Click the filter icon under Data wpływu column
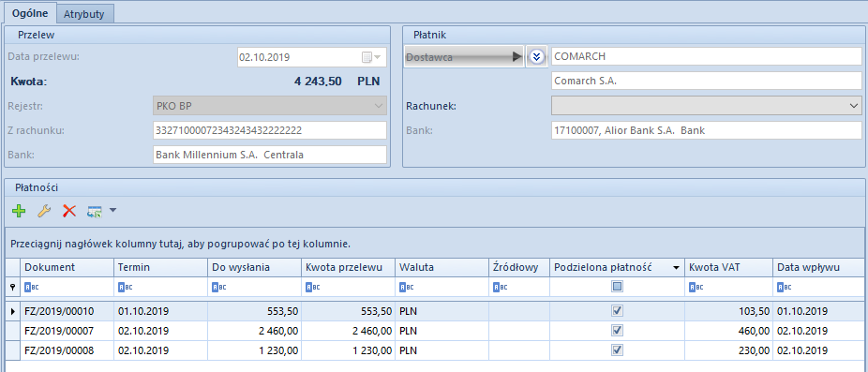 point(784,287)
